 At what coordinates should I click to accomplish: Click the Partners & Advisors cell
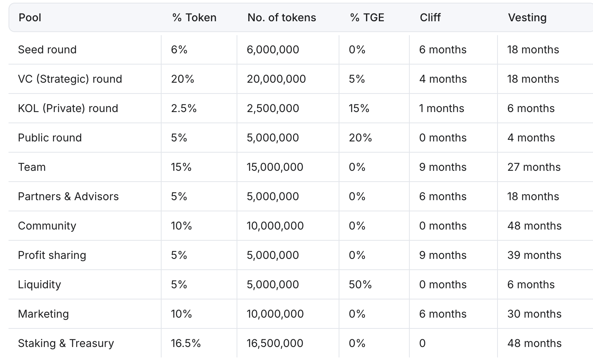(x=68, y=197)
